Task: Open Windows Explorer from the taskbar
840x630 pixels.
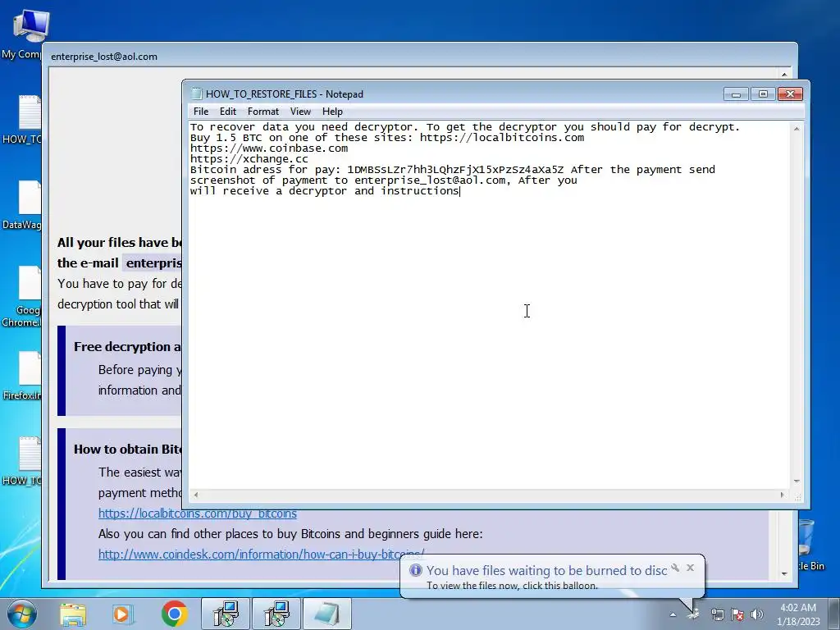Action: [x=73, y=614]
